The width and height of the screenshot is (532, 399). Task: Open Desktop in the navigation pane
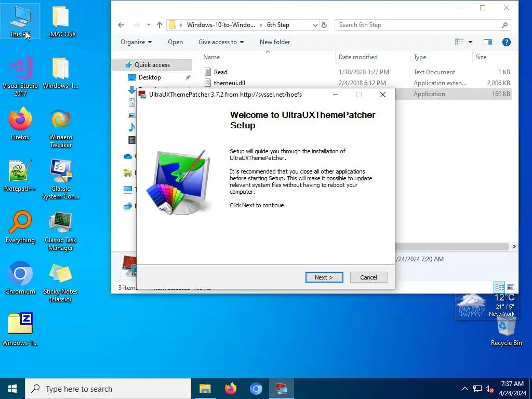point(150,77)
